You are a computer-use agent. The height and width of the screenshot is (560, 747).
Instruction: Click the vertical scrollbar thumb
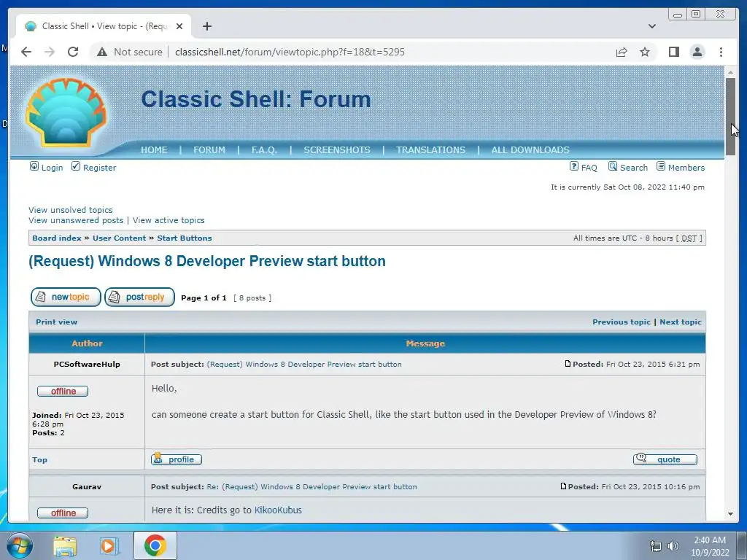(730, 116)
